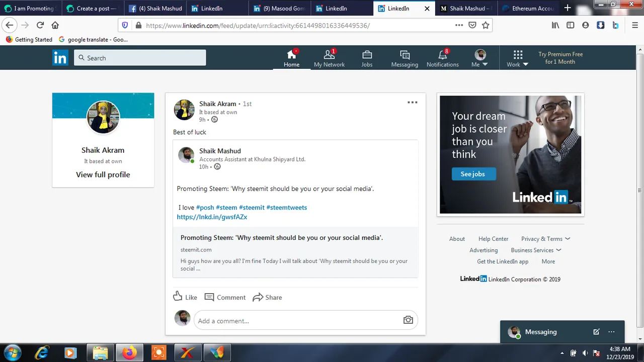
Task: Click Try Premium Free for 1 Month
Action: (x=560, y=58)
